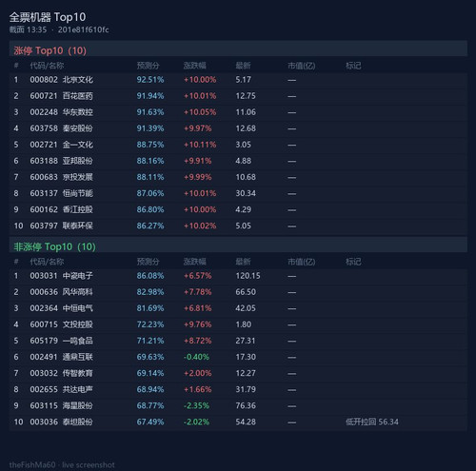Select stock 605179 一鸣食品
This screenshot has width=476, height=471.
pos(61,341)
